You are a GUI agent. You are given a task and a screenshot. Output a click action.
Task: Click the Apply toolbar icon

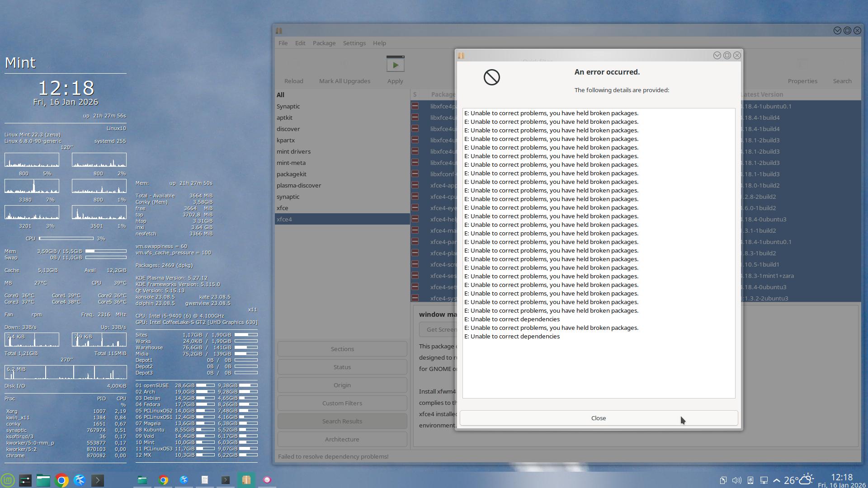click(x=395, y=65)
